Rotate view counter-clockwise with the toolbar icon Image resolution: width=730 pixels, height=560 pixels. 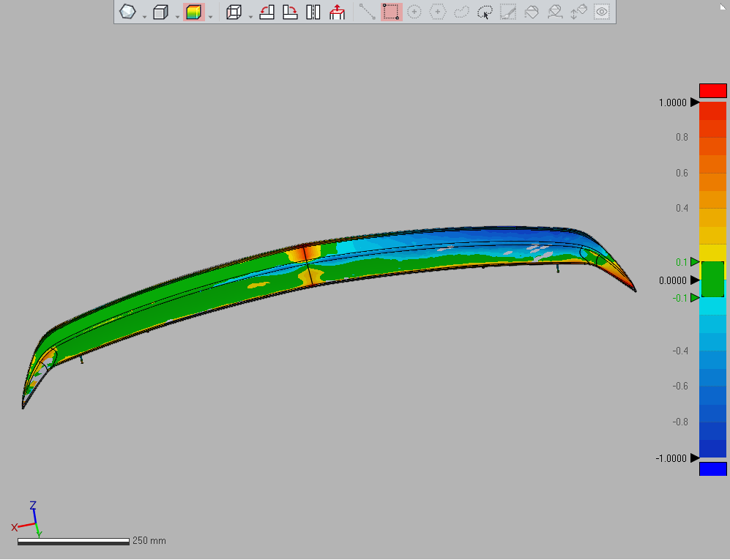pyautogui.click(x=267, y=12)
